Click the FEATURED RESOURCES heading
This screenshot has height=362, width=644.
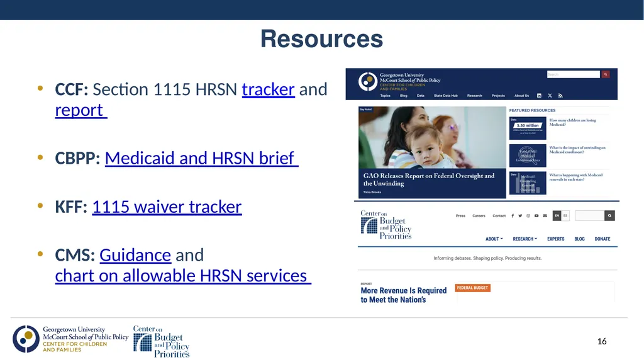click(x=532, y=110)
